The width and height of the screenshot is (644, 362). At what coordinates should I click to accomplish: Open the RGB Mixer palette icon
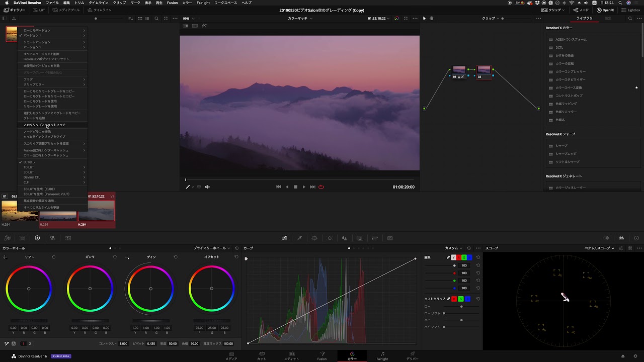52,238
